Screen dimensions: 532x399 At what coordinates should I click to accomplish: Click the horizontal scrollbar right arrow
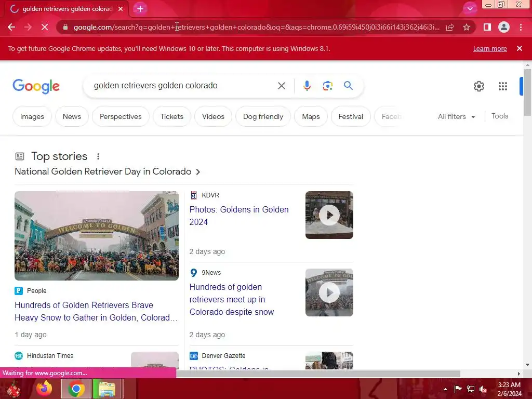point(518,374)
